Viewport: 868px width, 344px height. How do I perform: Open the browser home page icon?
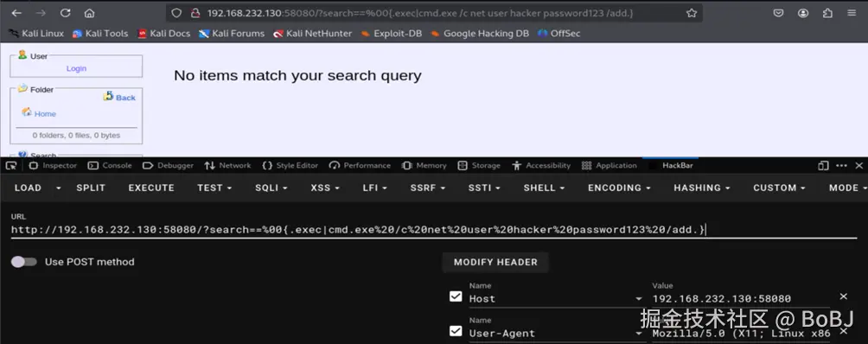click(89, 13)
